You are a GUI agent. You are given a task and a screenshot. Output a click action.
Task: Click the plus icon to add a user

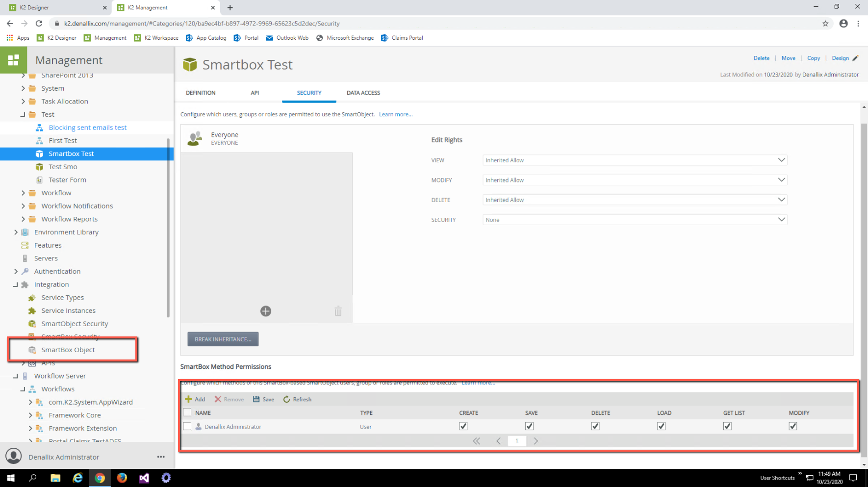[x=266, y=311]
